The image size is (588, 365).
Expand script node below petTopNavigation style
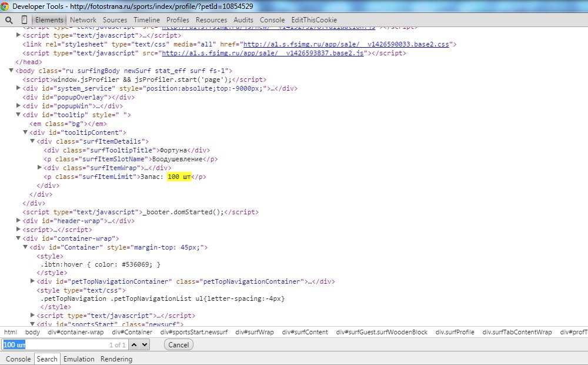click(32, 315)
